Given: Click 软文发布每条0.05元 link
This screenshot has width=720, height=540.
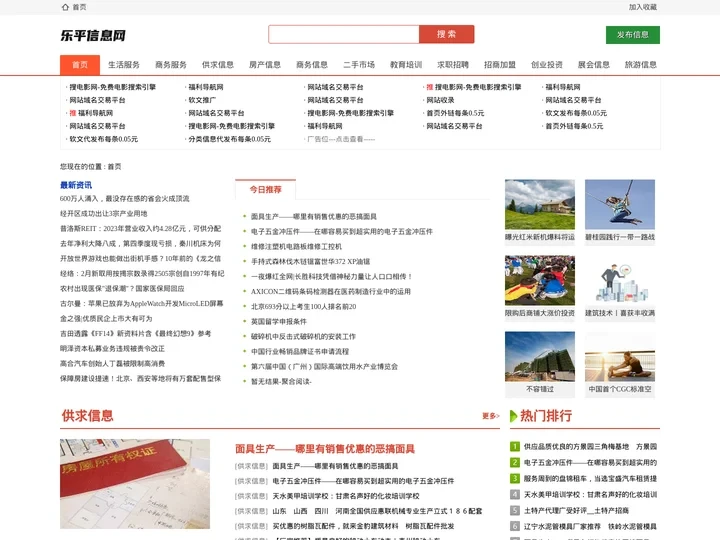Looking at the screenshot, I should click(x=576, y=113).
